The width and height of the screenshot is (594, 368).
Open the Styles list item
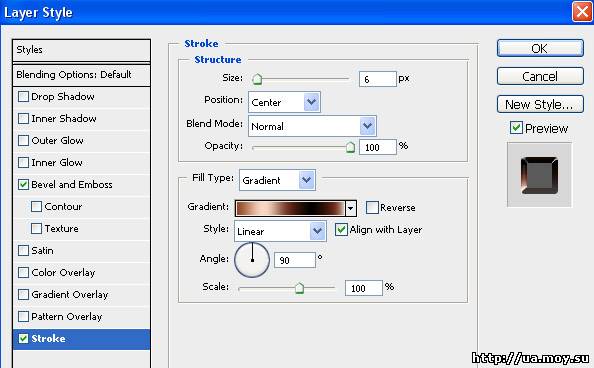(81, 50)
